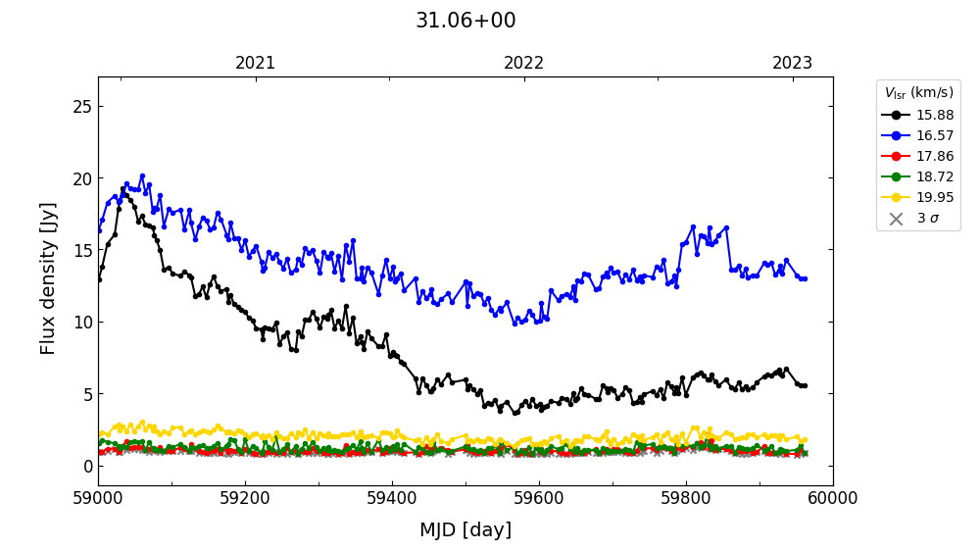Click the 10 y-axis tick label

pos(82,322)
